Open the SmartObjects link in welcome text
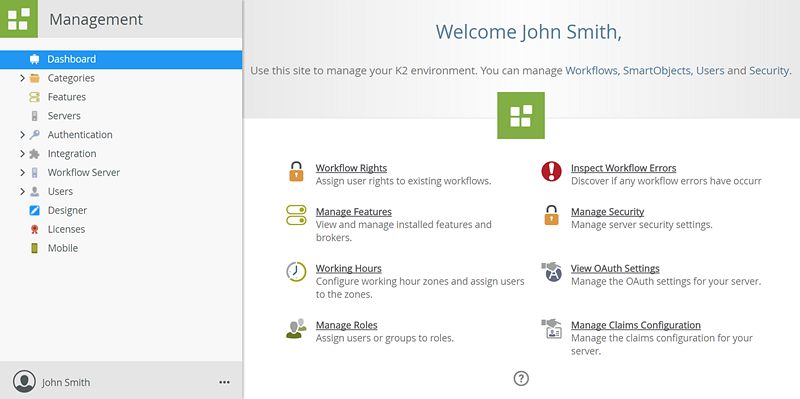Viewport: 800px width, 399px height. click(657, 71)
